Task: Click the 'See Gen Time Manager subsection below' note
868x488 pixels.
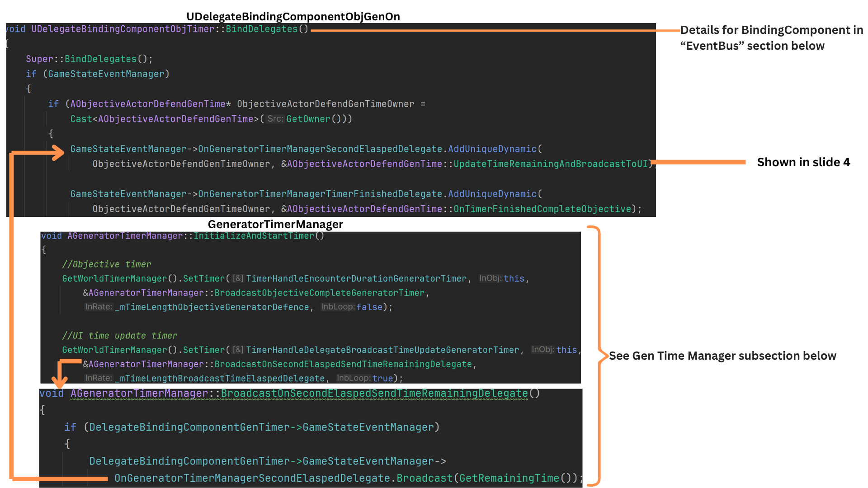Action: pyautogui.click(x=722, y=356)
